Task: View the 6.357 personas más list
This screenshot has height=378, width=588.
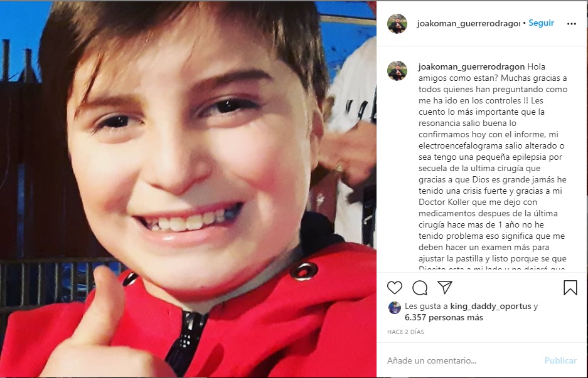Action: (x=444, y=317)
